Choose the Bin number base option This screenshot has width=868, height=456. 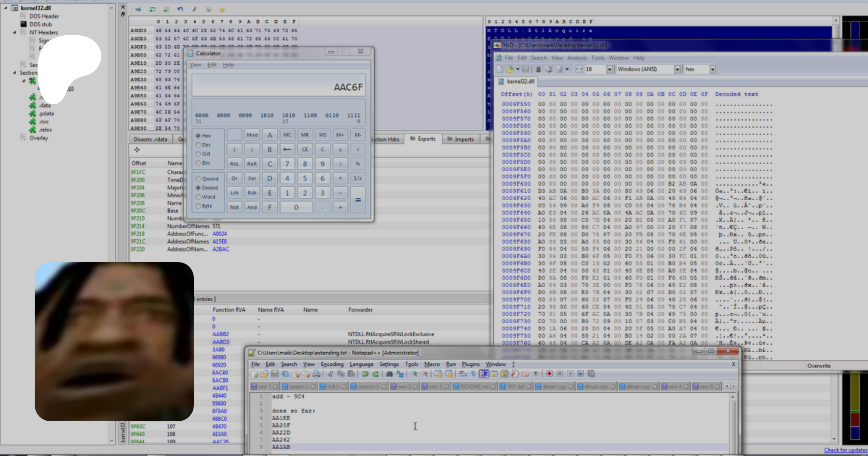pos(198,163)
